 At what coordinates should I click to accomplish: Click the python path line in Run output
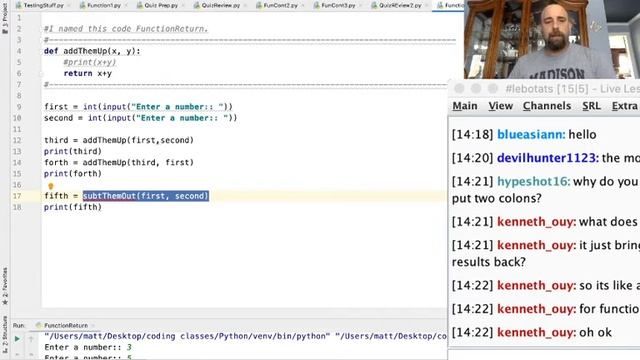[x=245, y=336]
